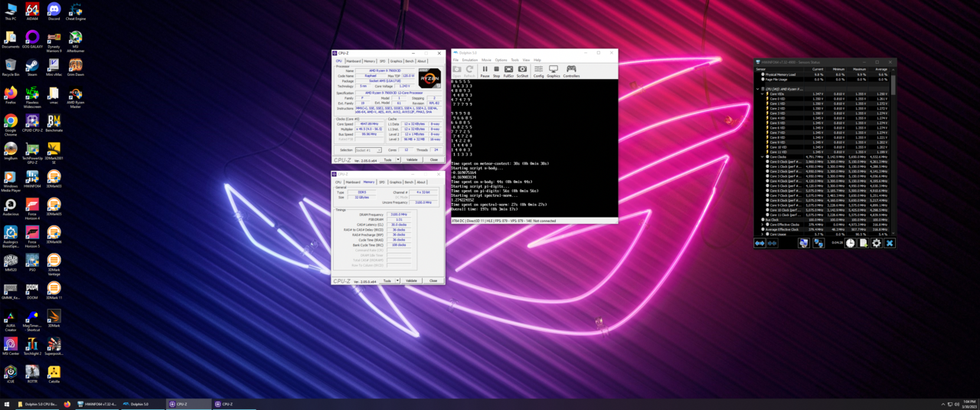Switch to Bench tab in upper CPU-Z window
Viewport: 980px width, 410px height.
(410, 61)
